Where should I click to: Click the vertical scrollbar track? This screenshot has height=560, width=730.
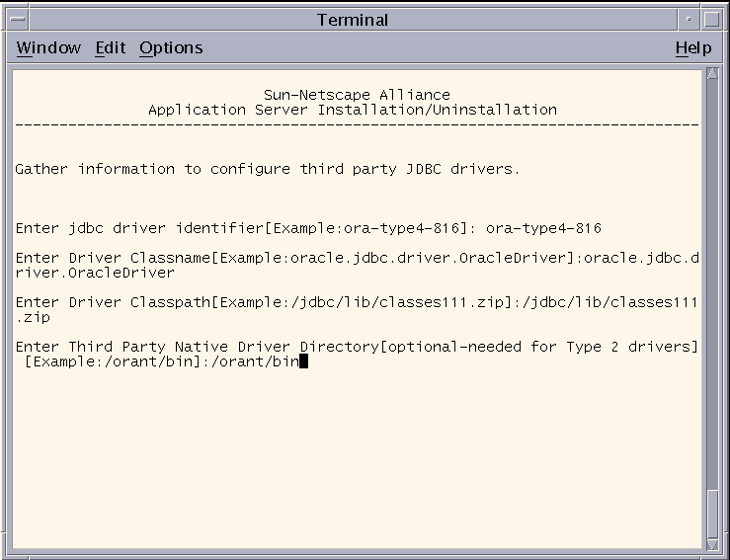[x=713, y=284]
